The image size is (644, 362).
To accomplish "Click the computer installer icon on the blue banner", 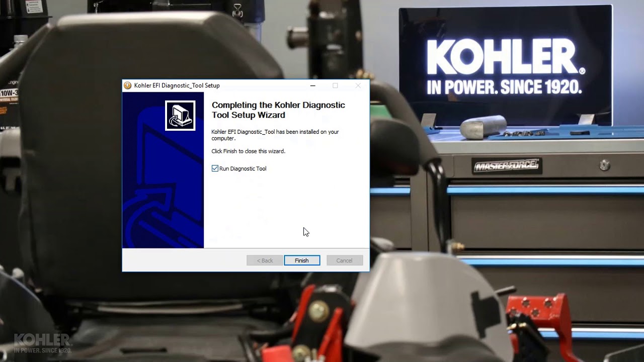I will click(180, 116).
